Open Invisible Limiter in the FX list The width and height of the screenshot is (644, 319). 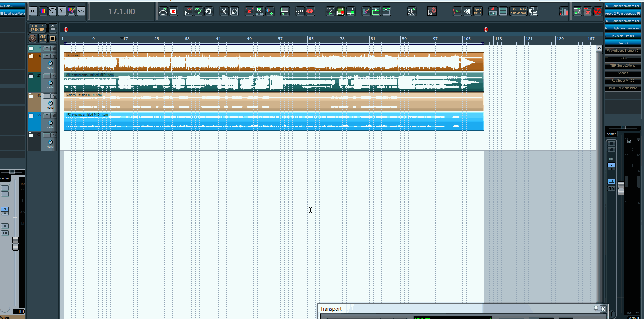point(623,36)
